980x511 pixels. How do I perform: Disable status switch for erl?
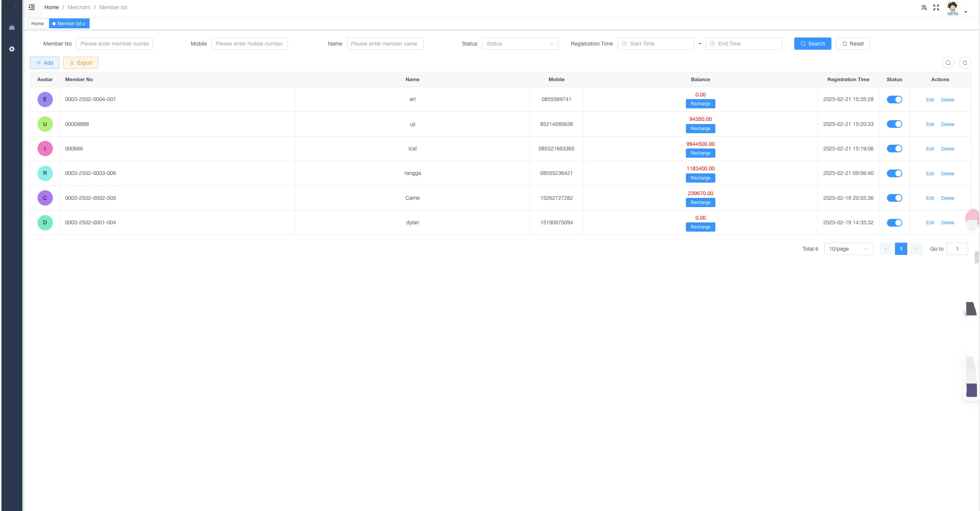894,100
